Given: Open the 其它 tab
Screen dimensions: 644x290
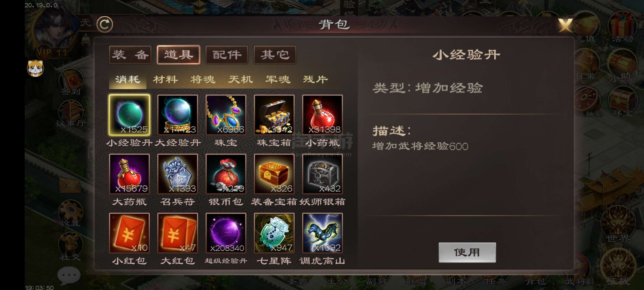Looking at the screenshot, I should pyautogui.click(x=275, y=54).
